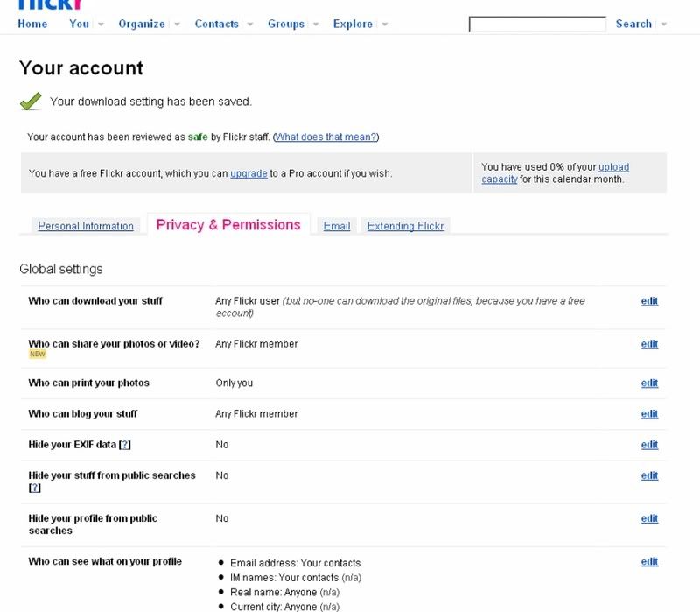Switch to the Email tab
Viewport: 700px width, 612px height.
click(x=337, y=226)
